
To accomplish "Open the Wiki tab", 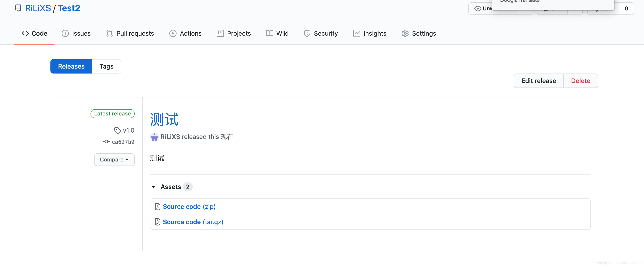I will point(277,33).
